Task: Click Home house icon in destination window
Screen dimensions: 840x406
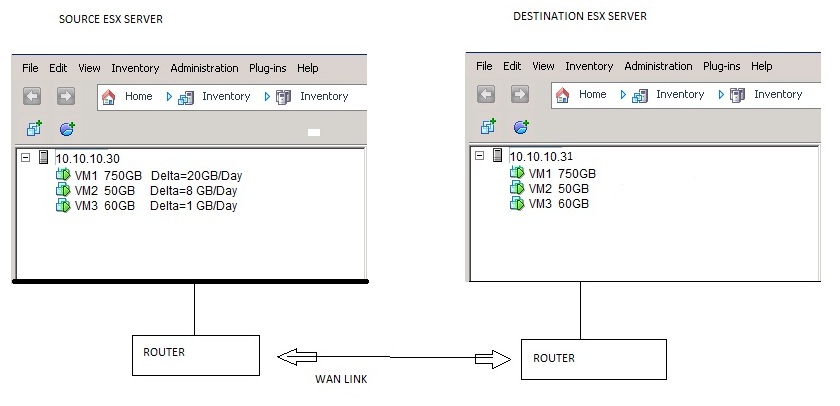Action: (x=562, y=95)
